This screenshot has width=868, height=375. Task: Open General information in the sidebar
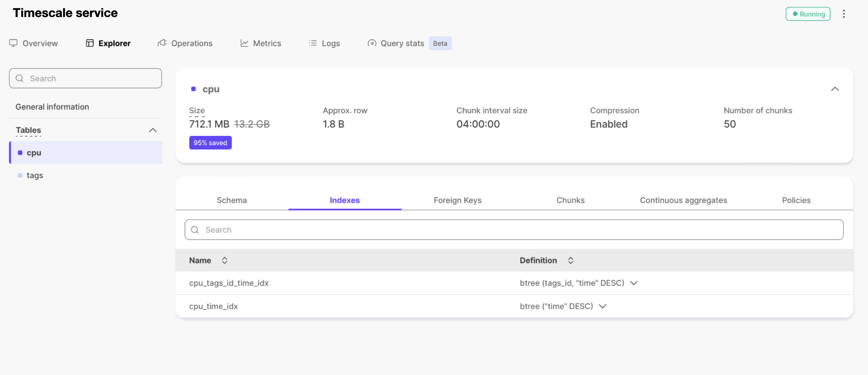(52, 107)
